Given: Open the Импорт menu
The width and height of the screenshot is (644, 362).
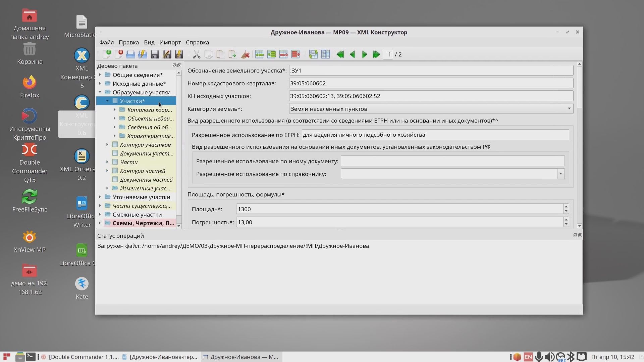Looking at the screenshot, I should click(170, 42).
